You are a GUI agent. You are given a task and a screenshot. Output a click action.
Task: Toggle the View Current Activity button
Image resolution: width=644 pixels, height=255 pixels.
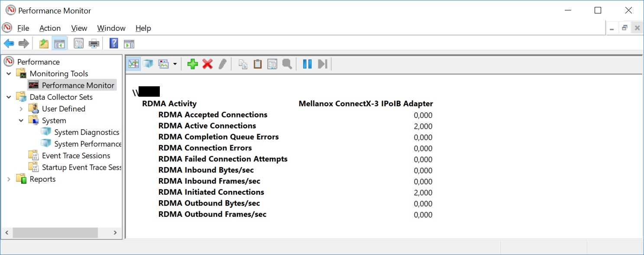coord(133,63)
